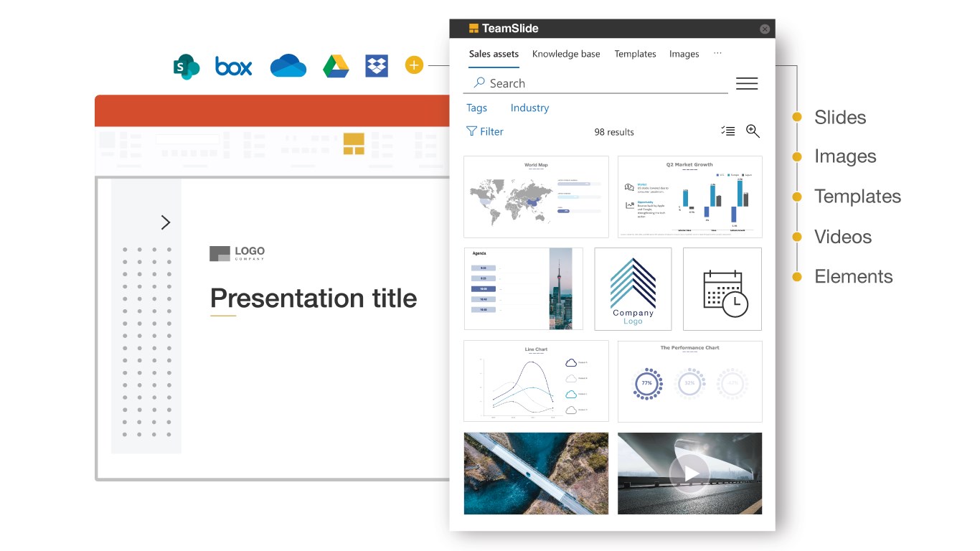The height and width of the screenshot is (551, 980).
Task: Click the Videos label
Action: click(843, 237)
